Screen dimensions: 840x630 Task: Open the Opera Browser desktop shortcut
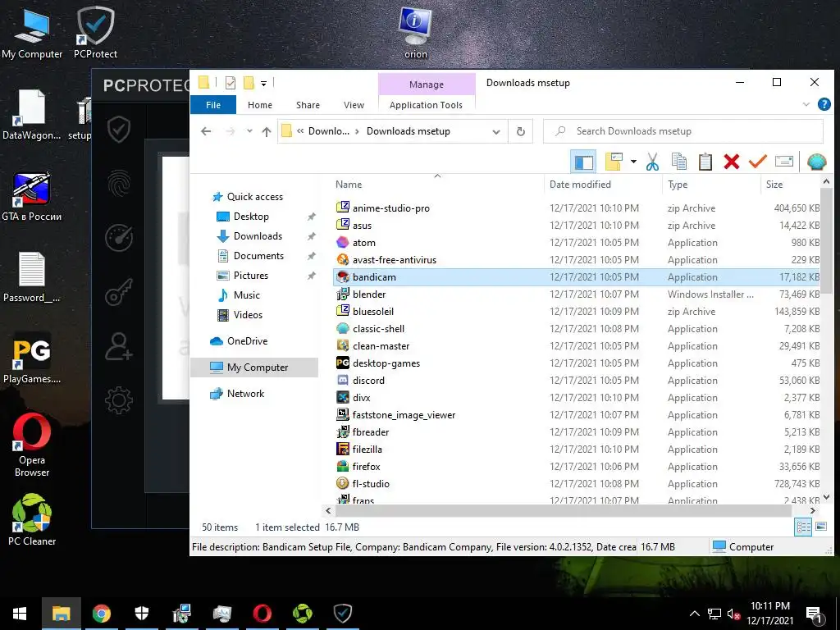[x=32, y=445]
